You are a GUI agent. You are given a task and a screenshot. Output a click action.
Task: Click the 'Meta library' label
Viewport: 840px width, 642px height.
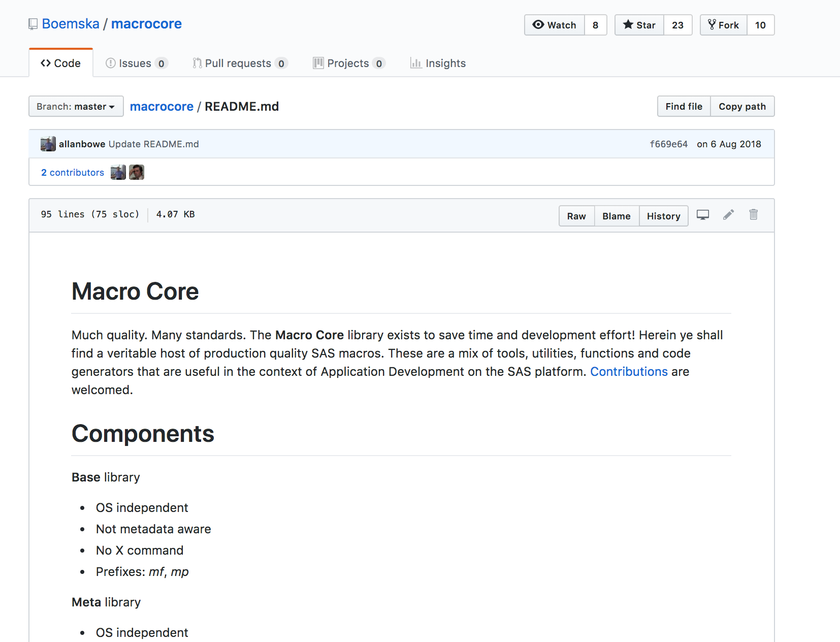[106, 602]
